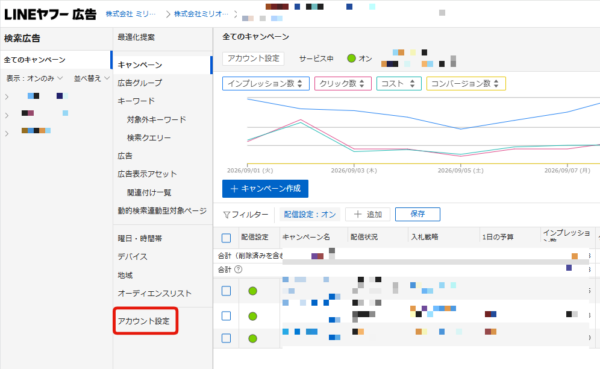The image size is (600, 369).
Task: Click the 2026/09/05 (土) axis label
Action: (x=461, y=170)
